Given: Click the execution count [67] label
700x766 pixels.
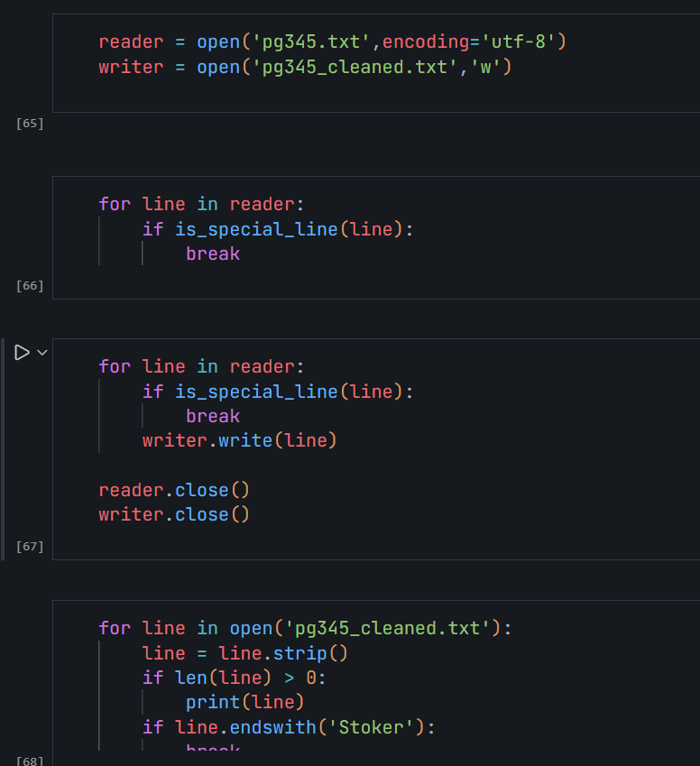Looking at the screenshot, I should 30,546.
